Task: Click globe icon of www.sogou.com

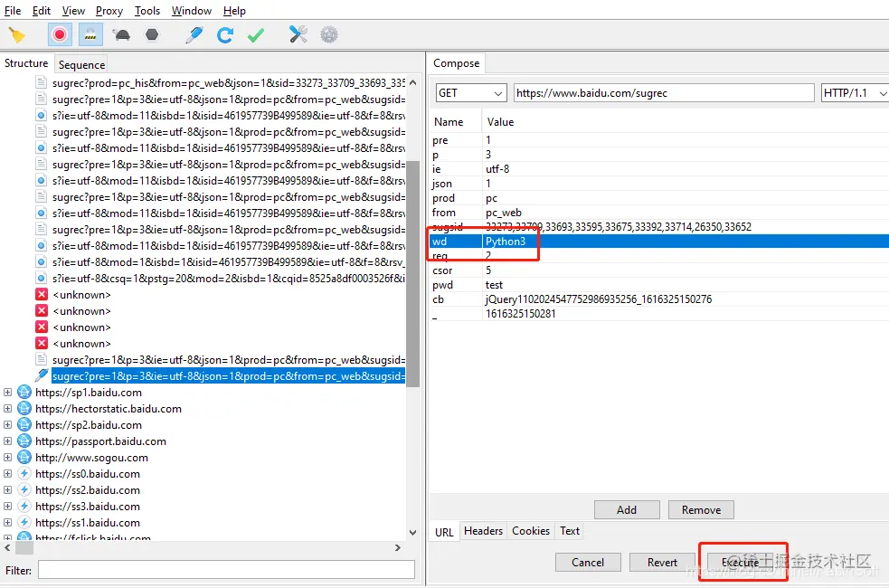Action: pos(24,457)
